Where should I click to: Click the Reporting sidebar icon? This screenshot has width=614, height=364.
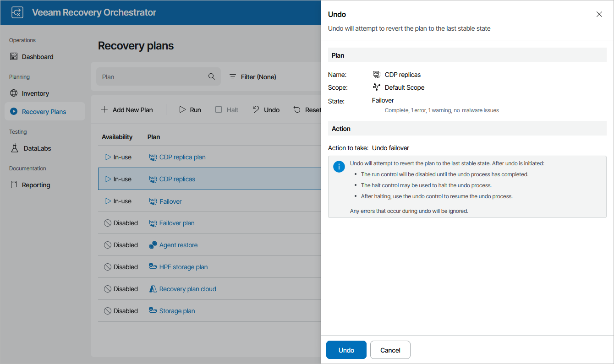pos(14,185)
